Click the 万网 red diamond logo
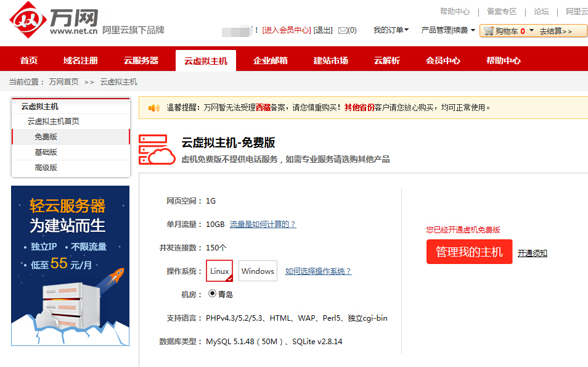588x367 pixels. [x=28, y=20]
